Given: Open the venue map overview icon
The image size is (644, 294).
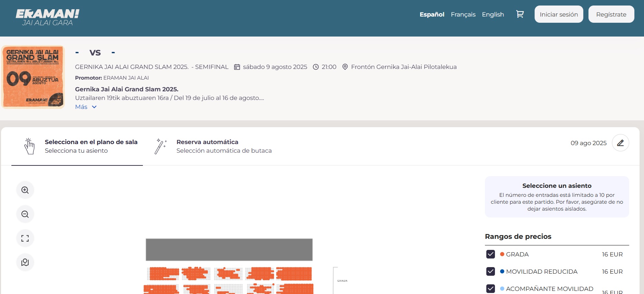Looking at the screenshot, I should tap(25, 262).
